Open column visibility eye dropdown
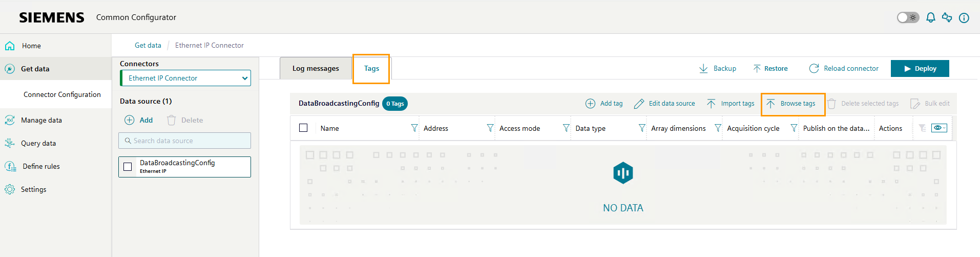Viewport: 980px width, 257px height. click(939, 128)
